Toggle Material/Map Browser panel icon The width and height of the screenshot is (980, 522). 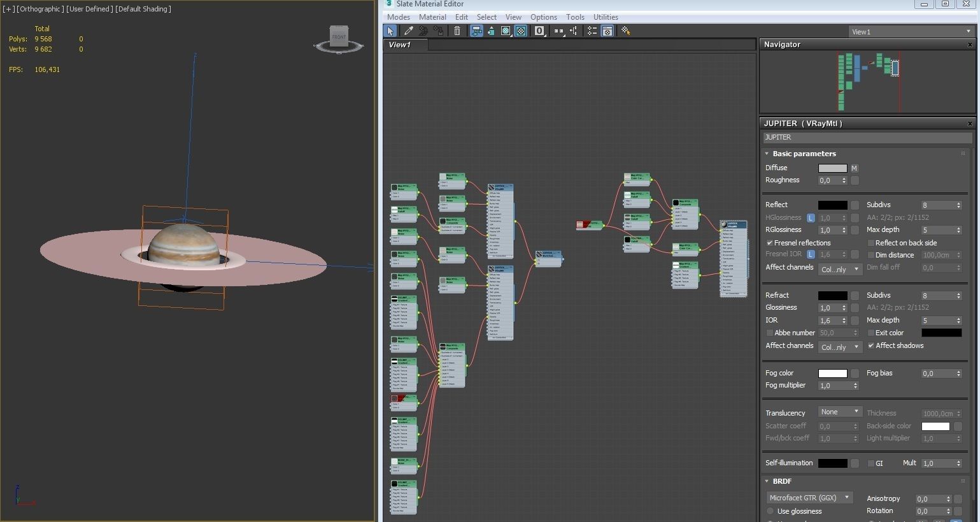click(592, 31)
